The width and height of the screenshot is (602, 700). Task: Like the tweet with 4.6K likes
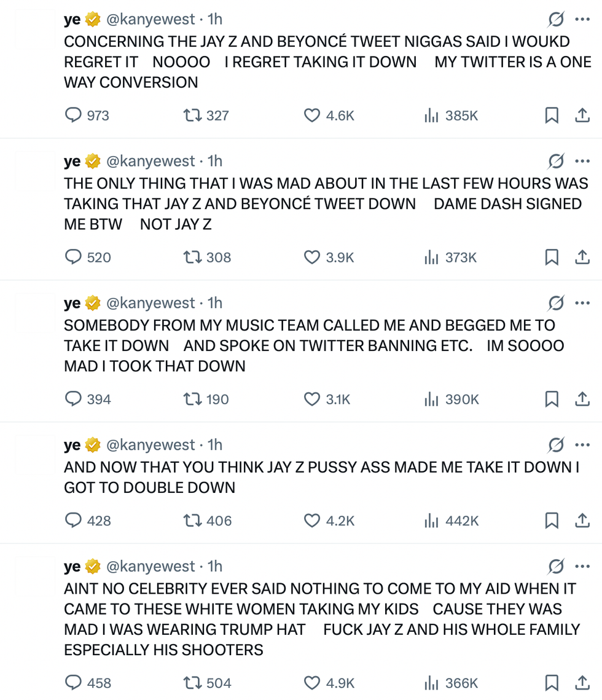pos(313,115)
